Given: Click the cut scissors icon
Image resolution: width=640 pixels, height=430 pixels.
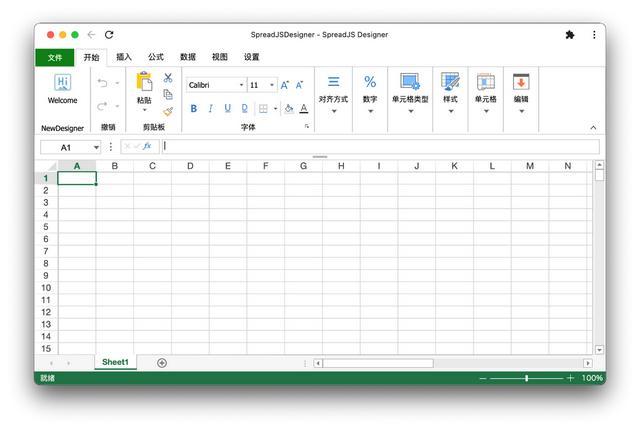Looking at the screenshot, I should pos(168,78).
